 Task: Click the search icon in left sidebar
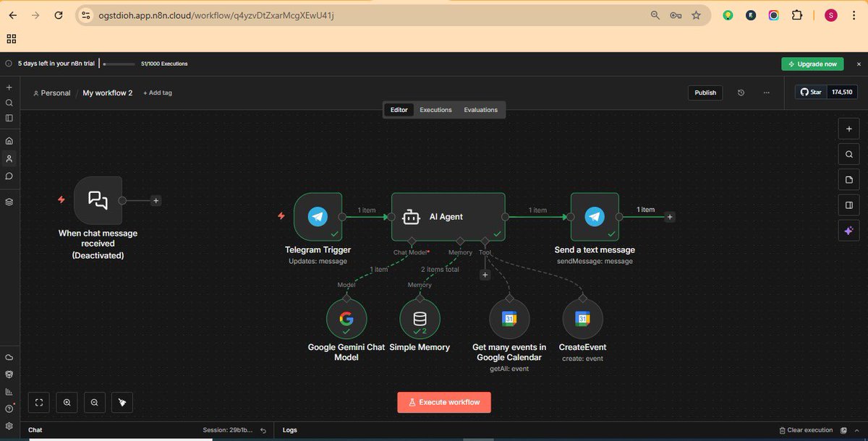coord(9,103)
